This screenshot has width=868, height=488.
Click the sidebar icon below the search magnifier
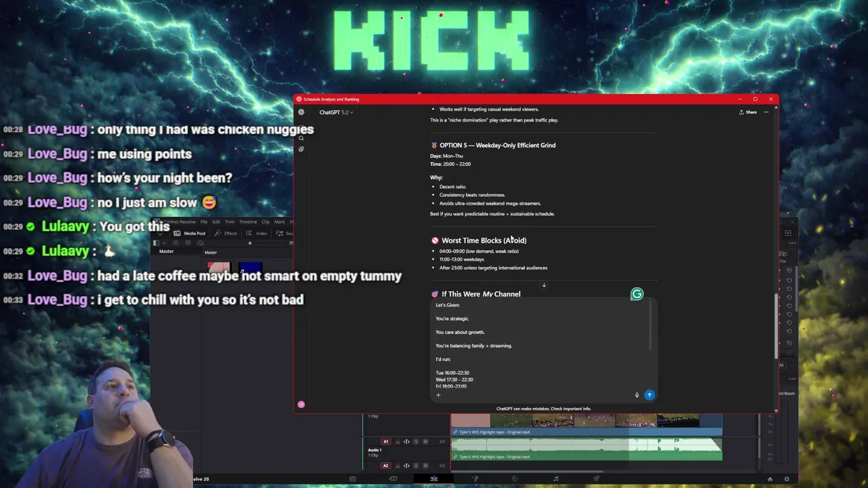tap(301, 149)
